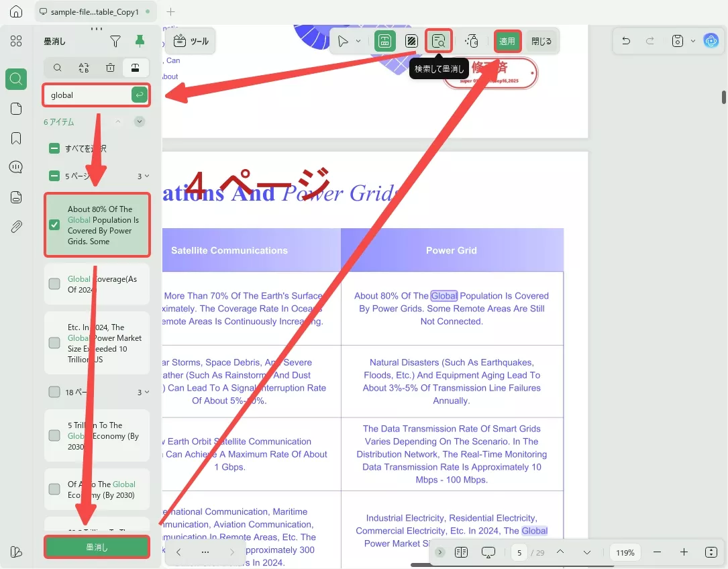
Task: Uncheck 'About 80% Of The Global Population' result
Action: tap(54, 225)
